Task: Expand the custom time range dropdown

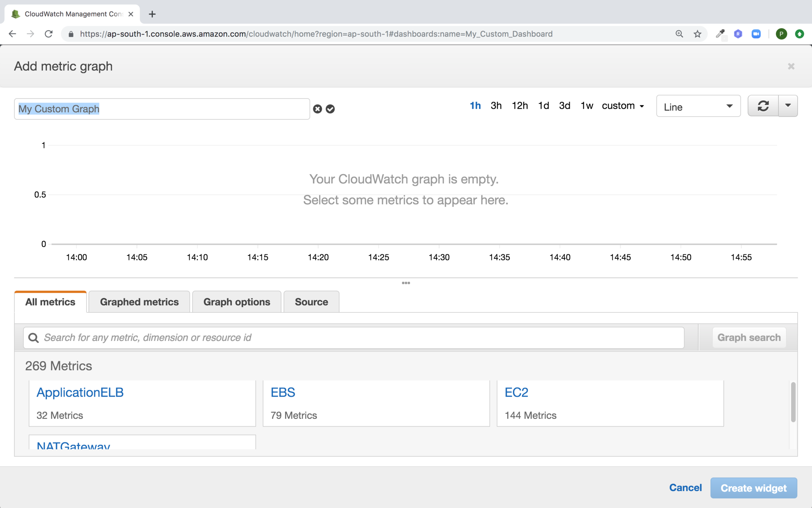Action: tap(623, 106)
